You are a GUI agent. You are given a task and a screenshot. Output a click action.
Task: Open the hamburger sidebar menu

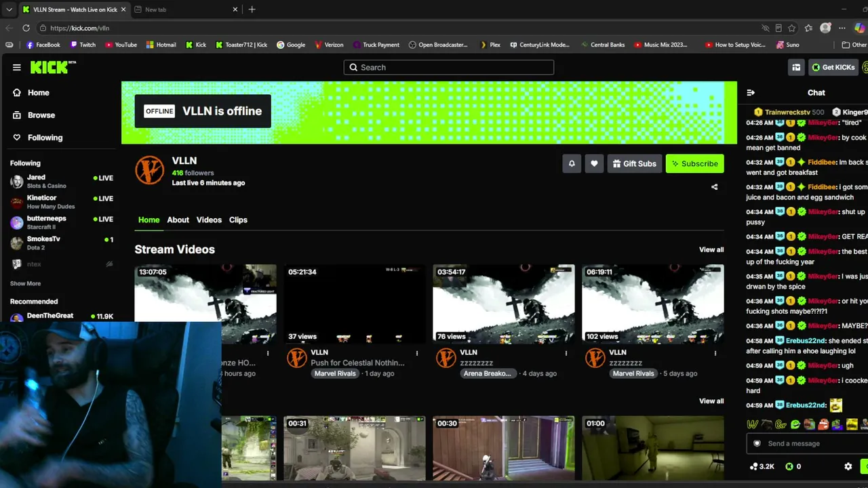pos(16,67)
